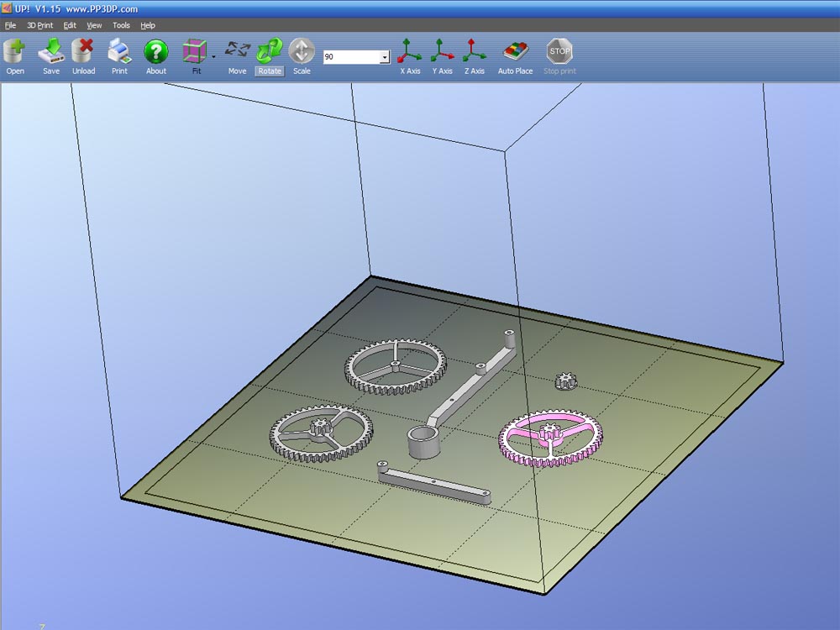Select the pink highlighted gear model
The width and height of the screenshot is (840, 630).
click(550, 438)
